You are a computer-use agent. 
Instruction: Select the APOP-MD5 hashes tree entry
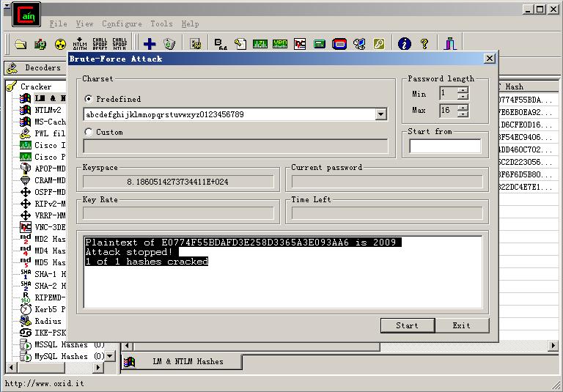click(50, 169)
